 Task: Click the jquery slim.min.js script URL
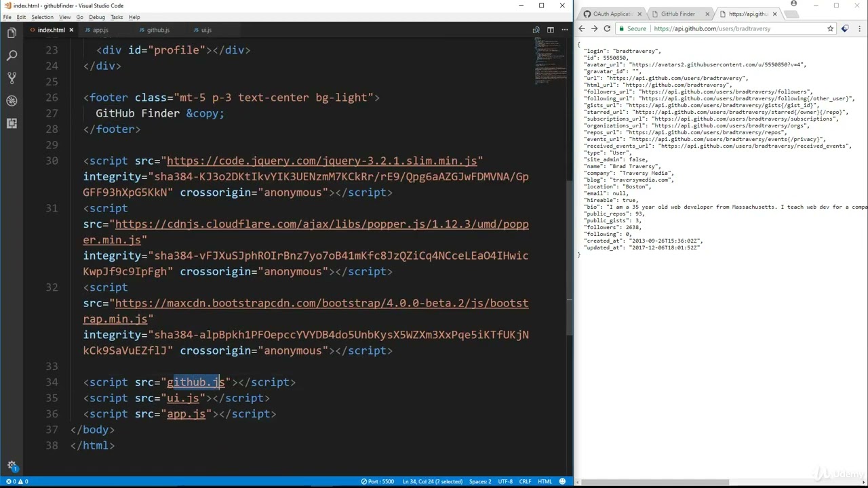click(322, 161)
